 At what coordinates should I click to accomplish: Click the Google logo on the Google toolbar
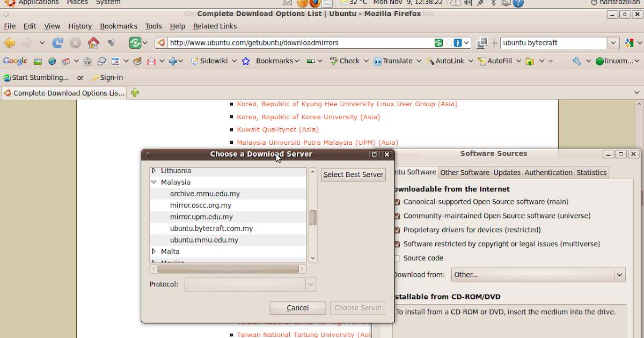15,61
